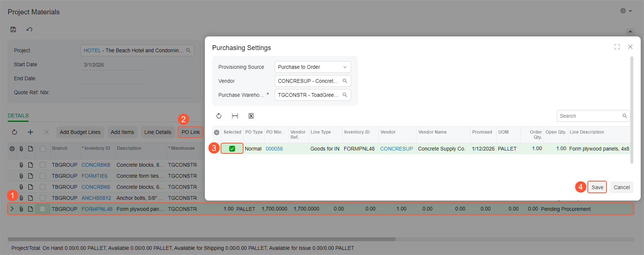
Task: Open Purchasing Settings grid column configuration gear
Action: coord(217,132)
